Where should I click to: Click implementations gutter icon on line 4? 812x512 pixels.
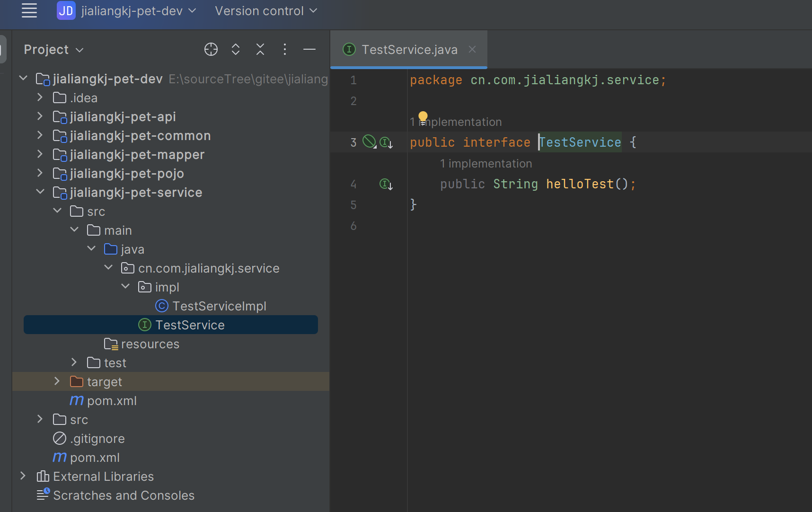point(386,184)
